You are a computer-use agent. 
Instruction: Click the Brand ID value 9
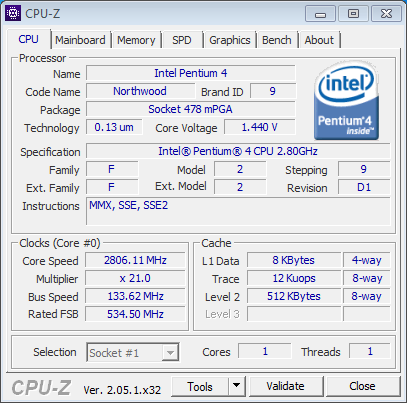(273, 91)
